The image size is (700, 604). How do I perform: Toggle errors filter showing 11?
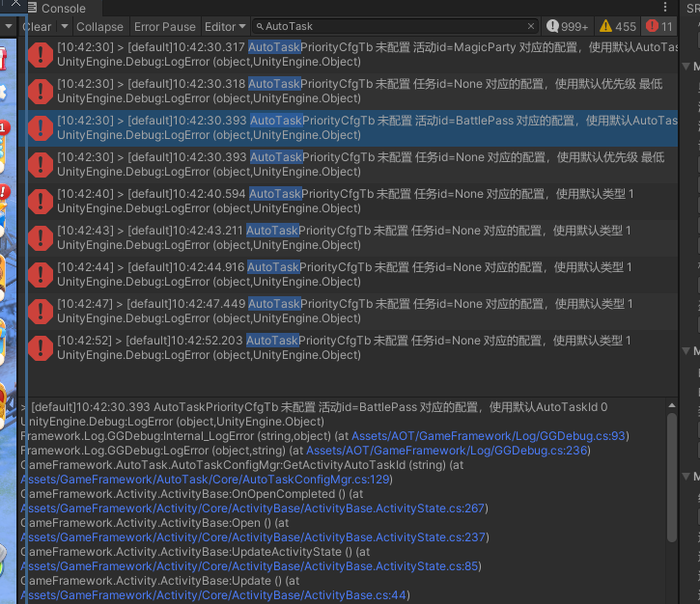[659, 27]
